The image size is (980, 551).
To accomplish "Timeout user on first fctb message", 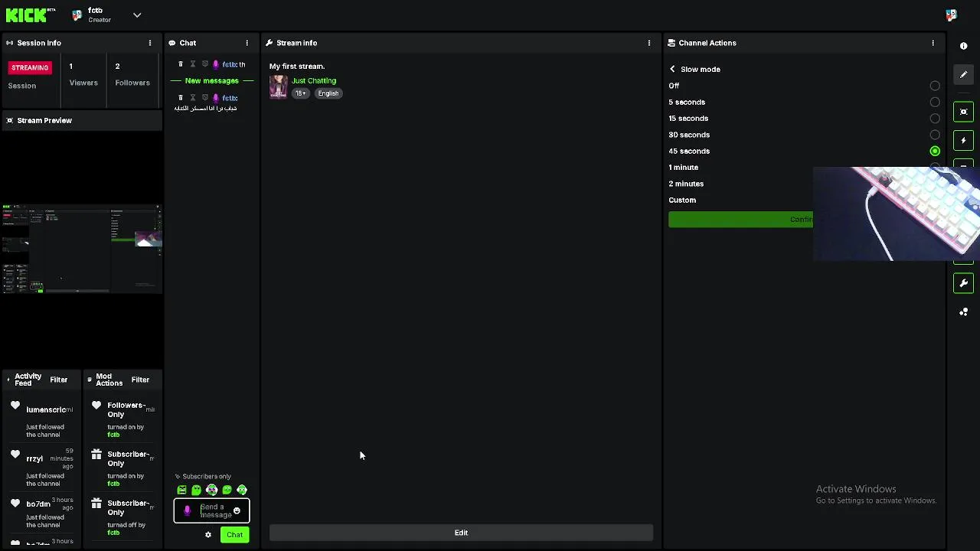I will coord(193,64).
